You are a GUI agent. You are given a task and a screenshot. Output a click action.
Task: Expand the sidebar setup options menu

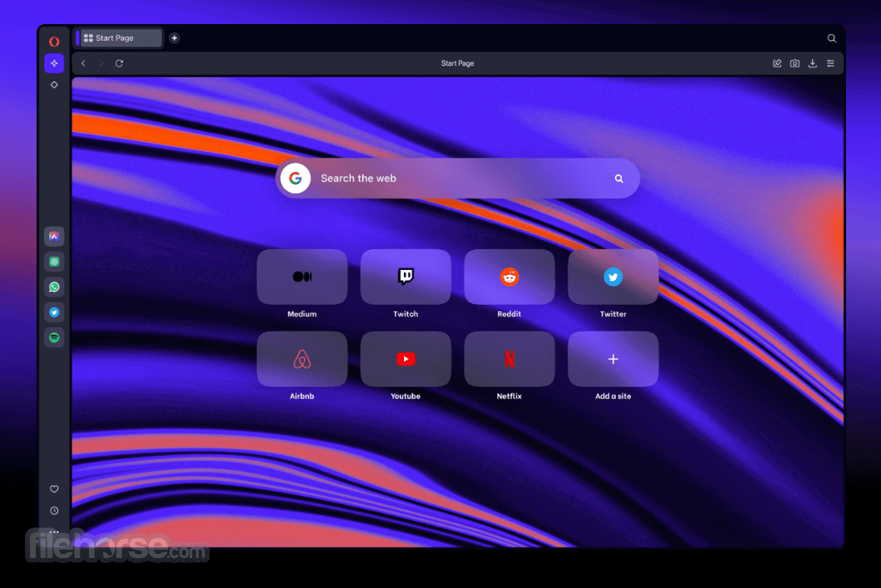[54, 532]
